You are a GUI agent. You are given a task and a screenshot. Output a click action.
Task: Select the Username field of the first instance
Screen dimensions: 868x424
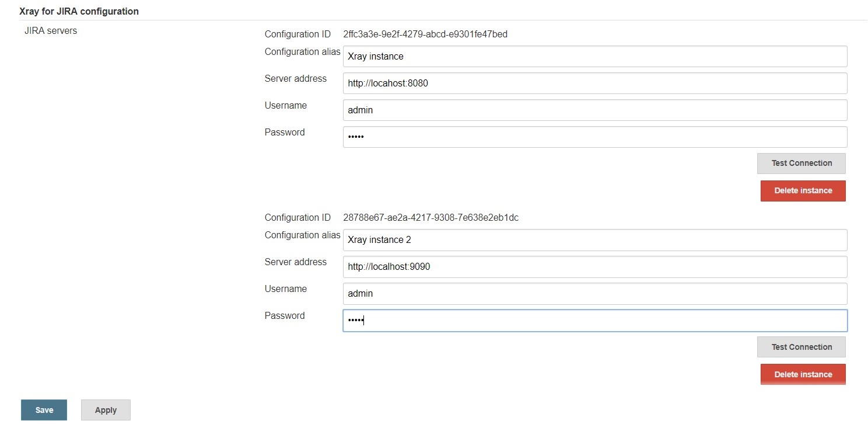click(x=595, y=110)
